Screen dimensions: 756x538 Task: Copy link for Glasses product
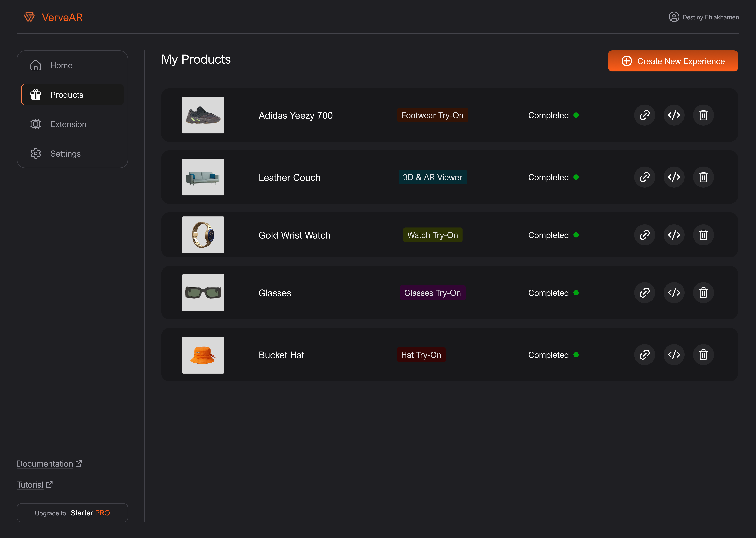(x=644, y=293)
